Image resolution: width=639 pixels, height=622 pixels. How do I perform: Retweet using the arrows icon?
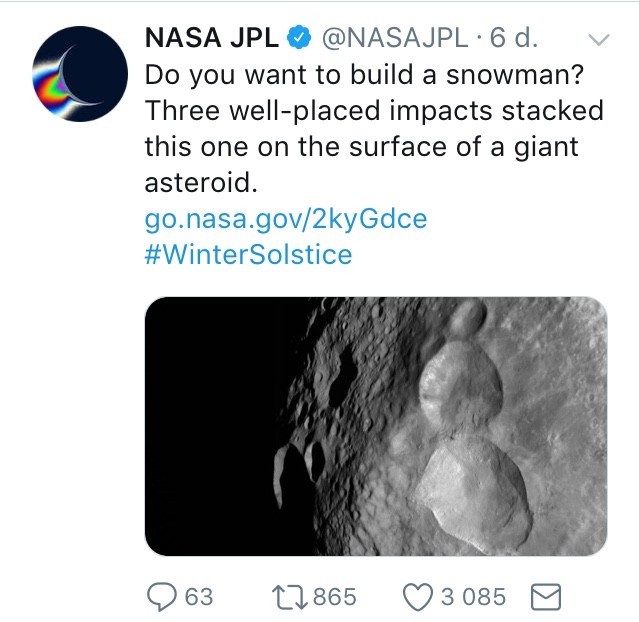click(x=289, y=597)
